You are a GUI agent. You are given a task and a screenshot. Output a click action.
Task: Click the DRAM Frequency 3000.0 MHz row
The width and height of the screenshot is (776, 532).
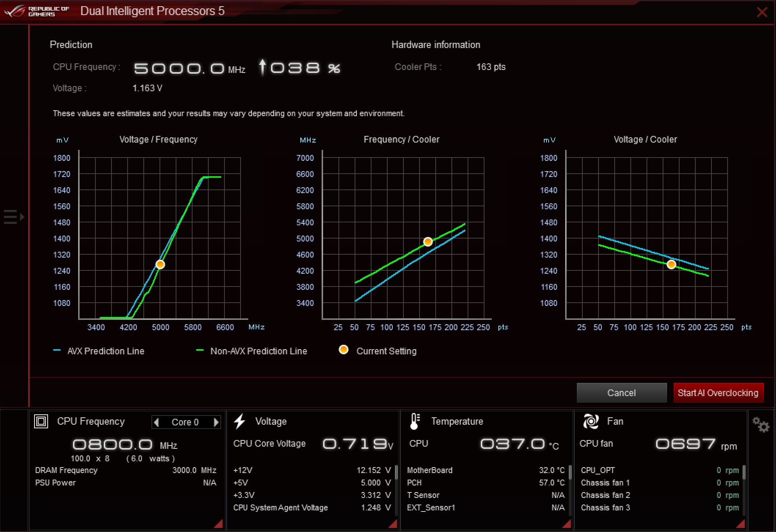coord(126,470)
